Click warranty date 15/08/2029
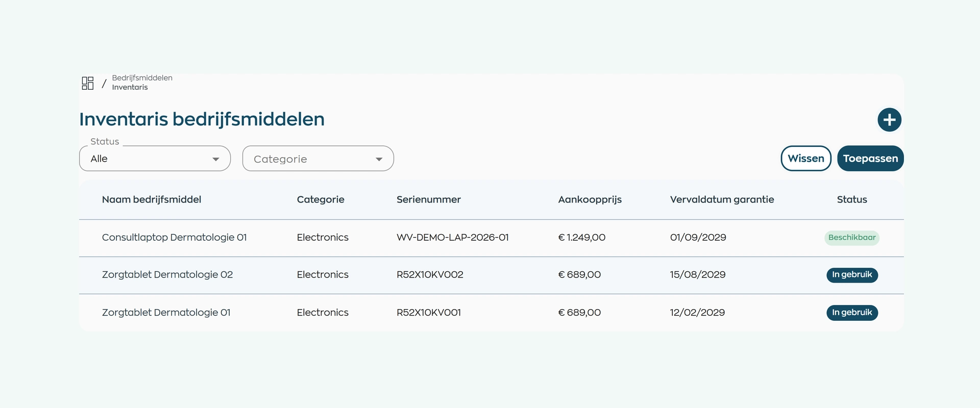980x408 pixels. (x=698, y=275)
